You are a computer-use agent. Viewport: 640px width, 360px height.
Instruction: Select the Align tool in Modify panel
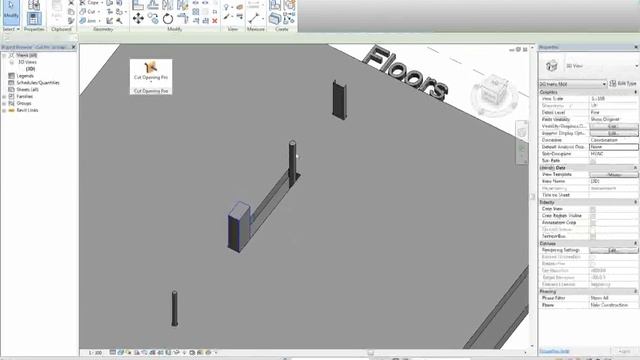138,4
